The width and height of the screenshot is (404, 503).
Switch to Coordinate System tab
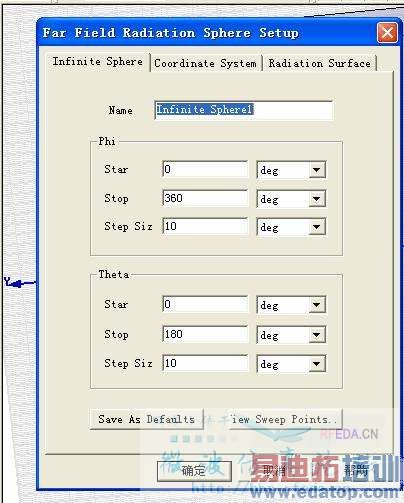click(205, 63)
